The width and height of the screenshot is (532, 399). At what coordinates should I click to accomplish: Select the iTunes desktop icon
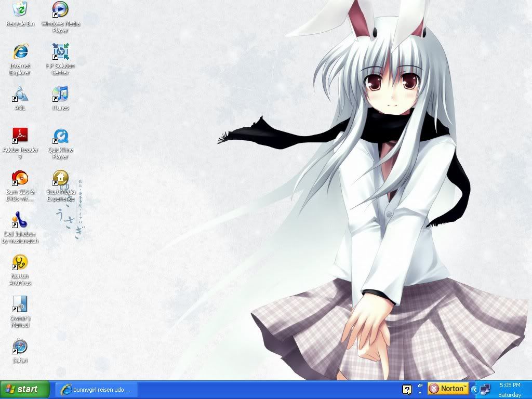[60, 95]
